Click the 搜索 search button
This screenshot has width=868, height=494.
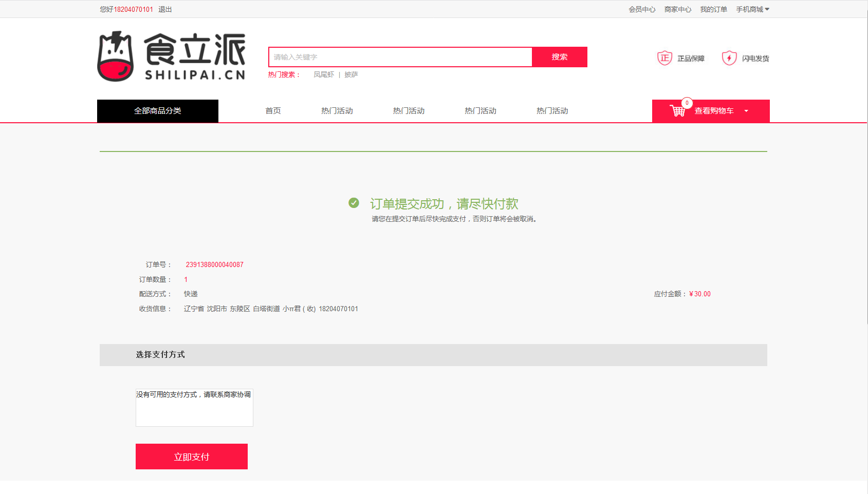(560, 57)
